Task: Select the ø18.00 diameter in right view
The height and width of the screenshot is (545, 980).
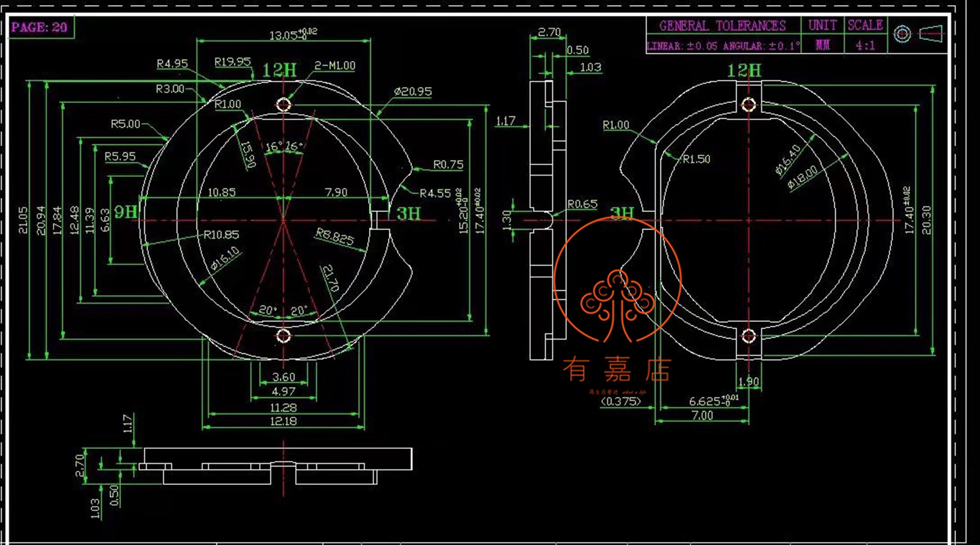Action: (802, 177)
